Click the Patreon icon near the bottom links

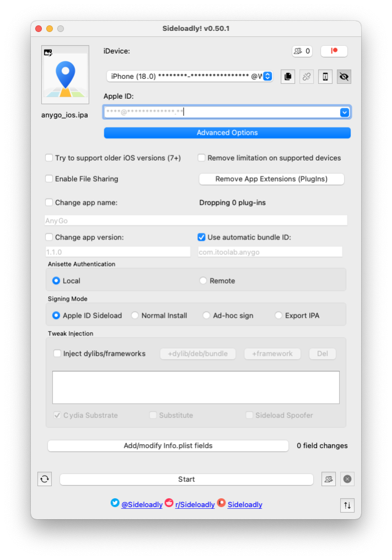pyautogui.click(x=221, y=503)
